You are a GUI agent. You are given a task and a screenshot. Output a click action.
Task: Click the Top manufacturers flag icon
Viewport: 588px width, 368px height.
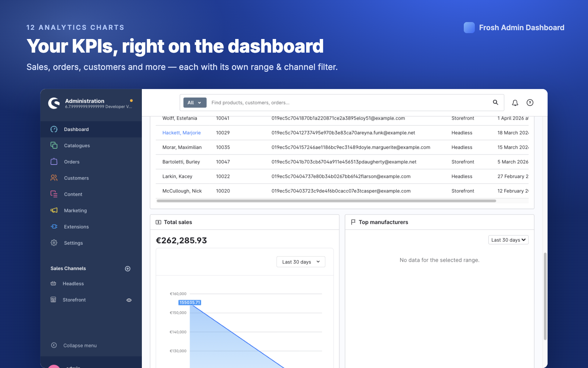coord(353,222)
